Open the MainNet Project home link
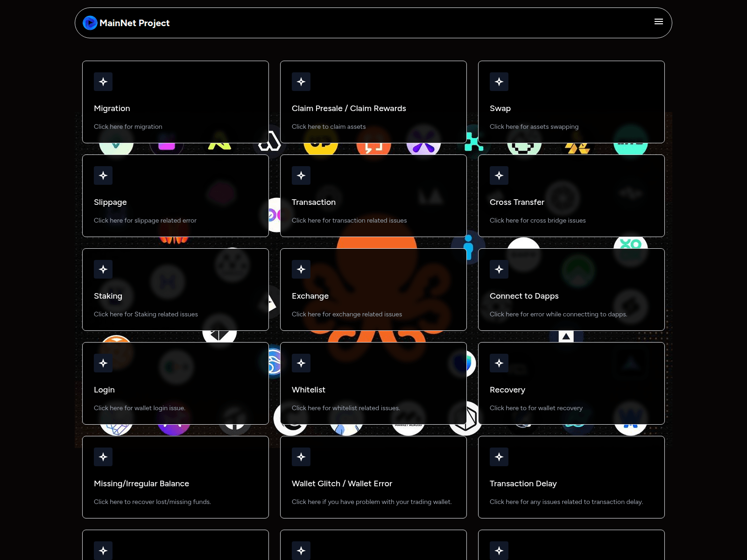The width and height of the screenshot is (747, 560). coord(126,23)
